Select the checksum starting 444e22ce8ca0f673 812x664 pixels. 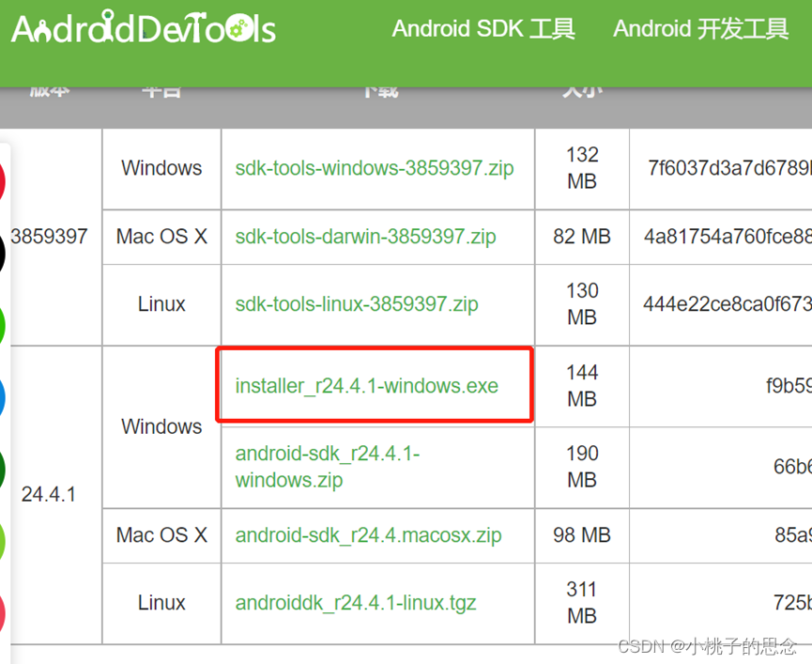pos(728,304)
